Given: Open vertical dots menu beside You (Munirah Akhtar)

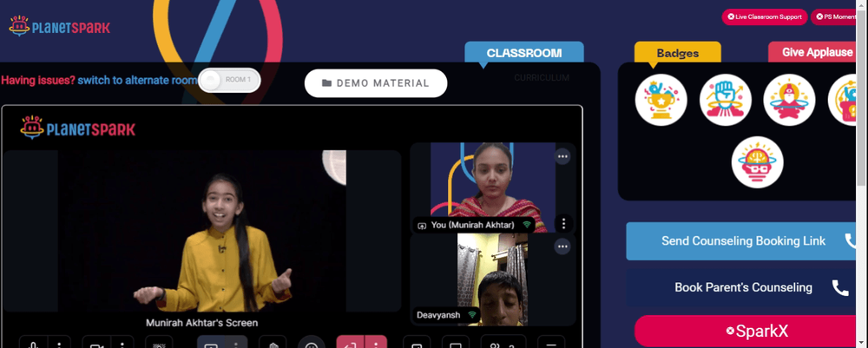Looking at the screenshot, I should pos(563,224).
